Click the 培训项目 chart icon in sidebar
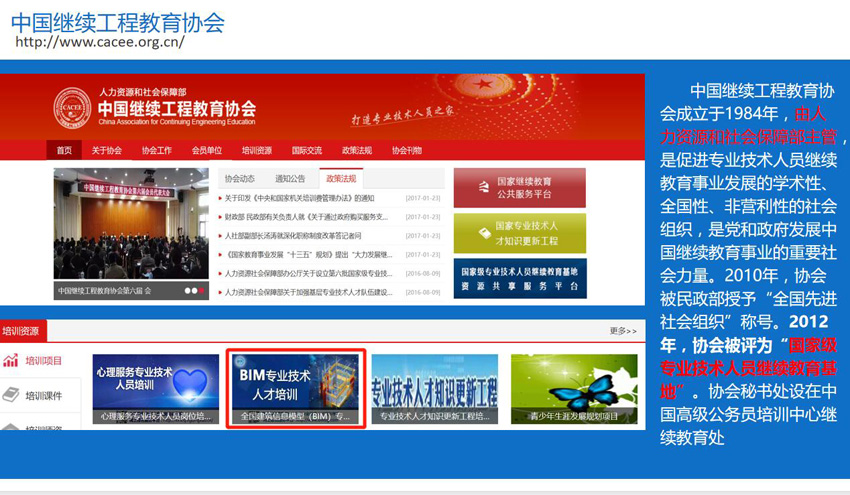 pyautogui.click(x=11, y=361)
